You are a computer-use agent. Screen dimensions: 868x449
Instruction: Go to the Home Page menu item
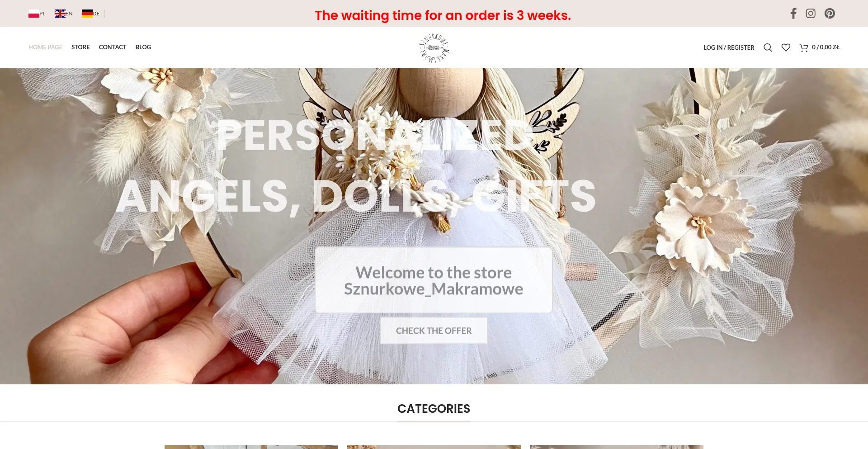tap(45, 47)
